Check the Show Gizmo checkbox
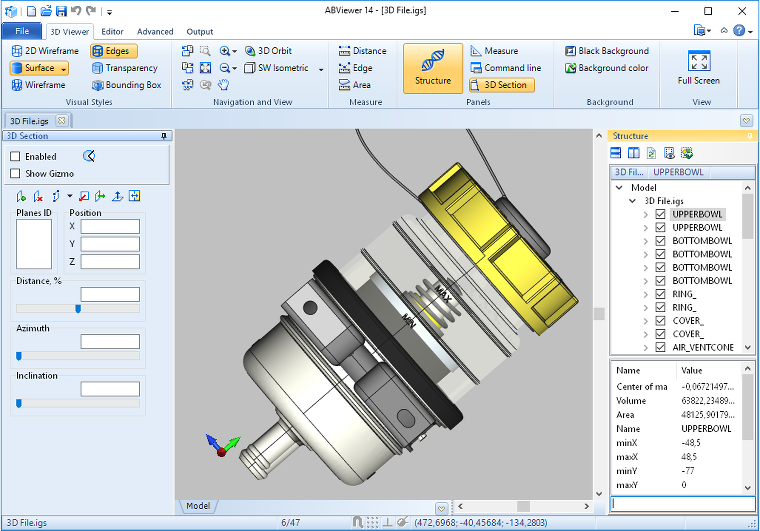Screen dimensions: 760x531 tap(15, 173)
